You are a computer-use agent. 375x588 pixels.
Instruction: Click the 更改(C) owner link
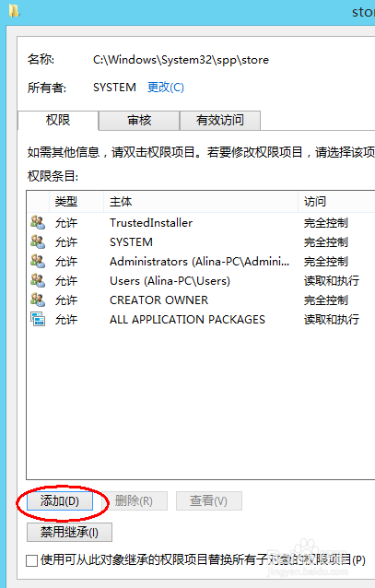pyautogui.click(x=165, y=88)
